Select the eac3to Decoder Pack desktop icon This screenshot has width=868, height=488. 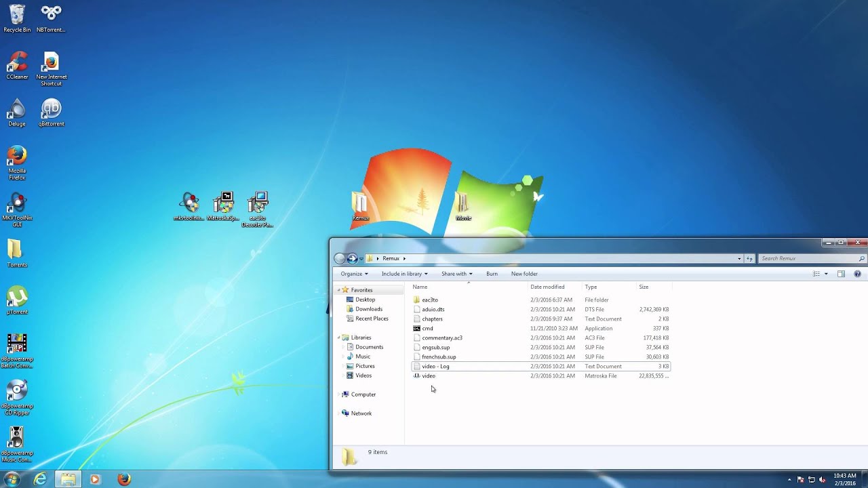pyautogui.click(x=258, y=209)
